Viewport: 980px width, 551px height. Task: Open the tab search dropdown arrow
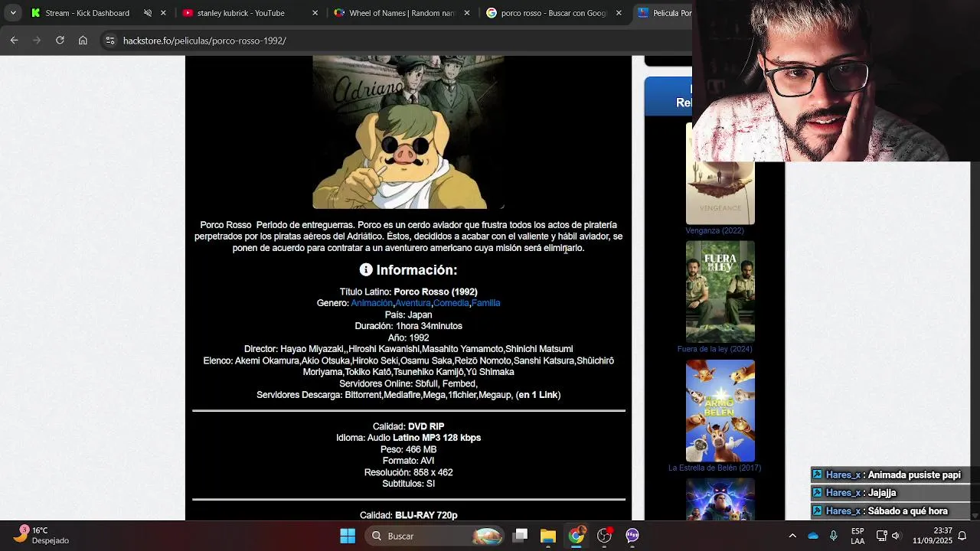[13, 13]
